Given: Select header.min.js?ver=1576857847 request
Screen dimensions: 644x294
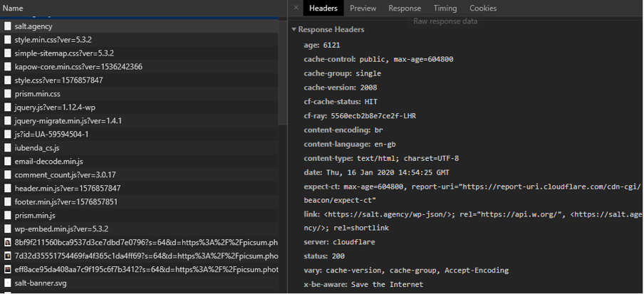Looking at the screenshot, I should 139,189.
